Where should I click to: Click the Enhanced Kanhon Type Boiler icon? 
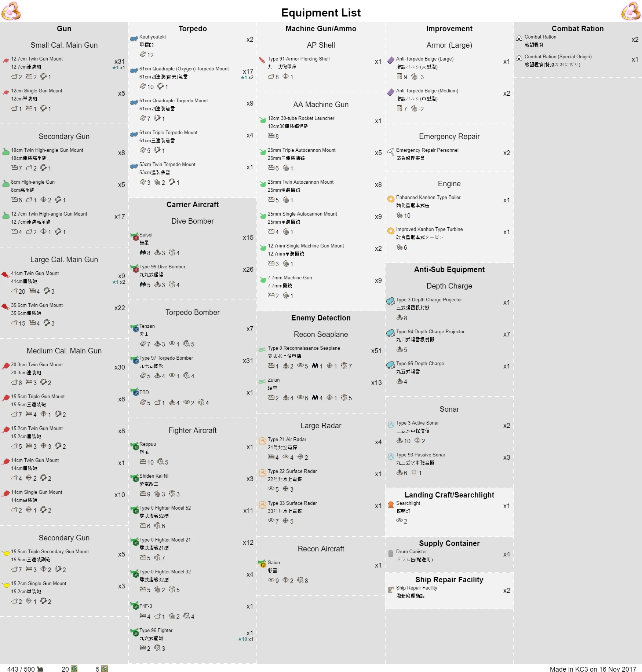(391, 199)
